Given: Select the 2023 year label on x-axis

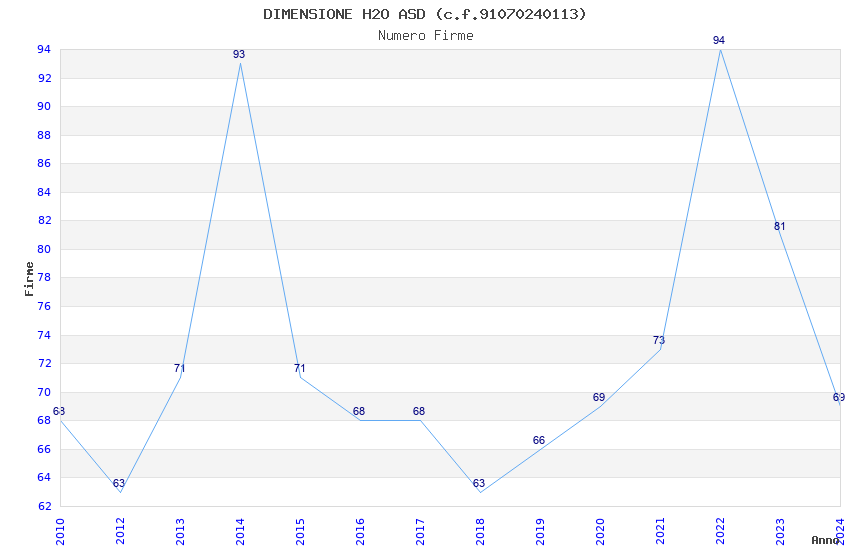Looking at the screenshot, I should point(780,531).
